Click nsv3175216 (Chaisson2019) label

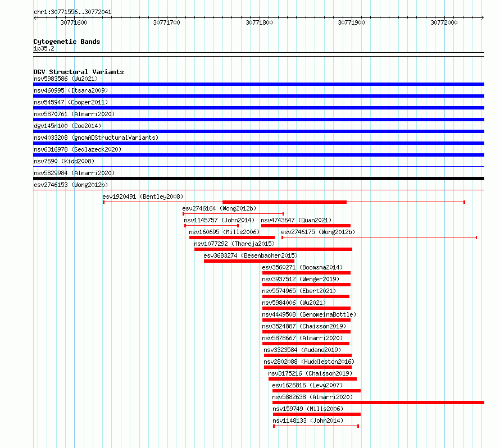[310, 373]
